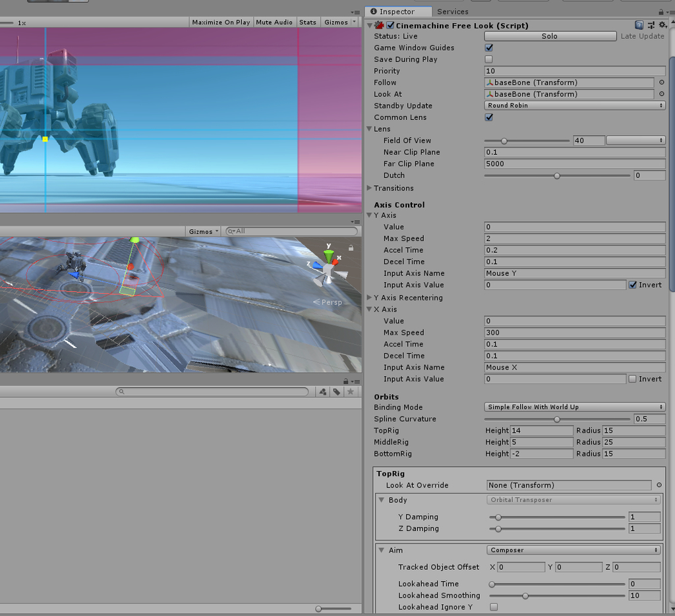
Task: Collapse the Lens section
Action: pyautogui.click(x=369, y=128)
